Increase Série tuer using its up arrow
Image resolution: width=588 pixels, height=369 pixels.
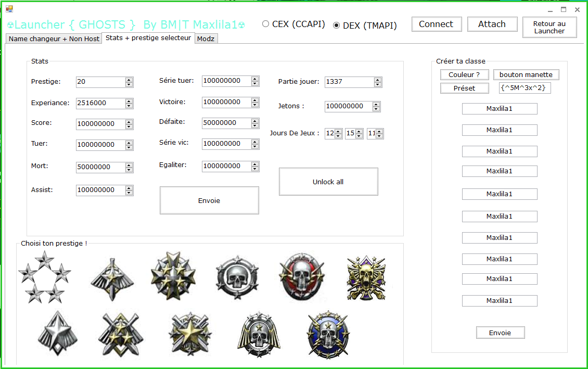(255, 79)
